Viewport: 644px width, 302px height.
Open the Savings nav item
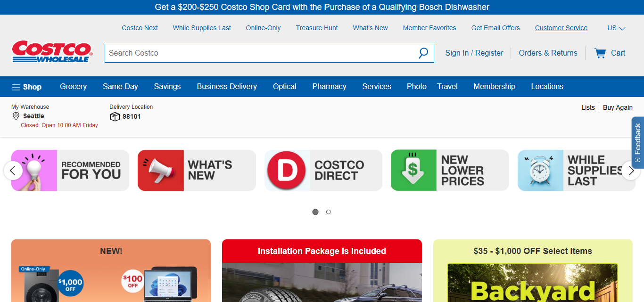[167, 86]
